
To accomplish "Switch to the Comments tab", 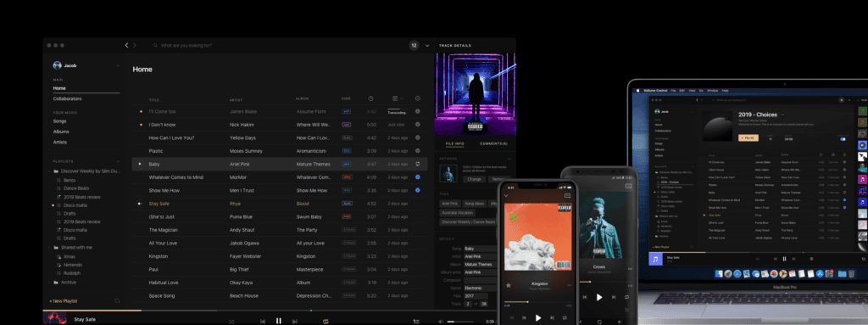I will [x=493, y=143].
